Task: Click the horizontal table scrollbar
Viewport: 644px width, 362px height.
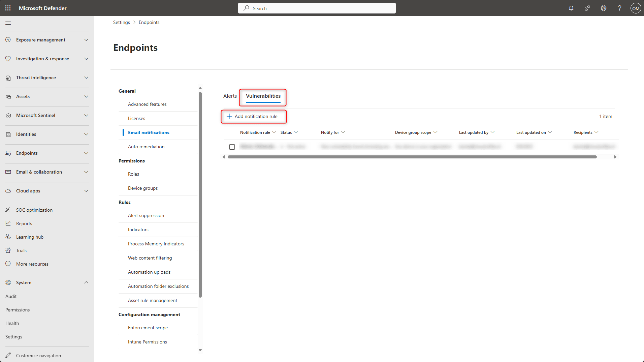Action: tap(412, 157)
